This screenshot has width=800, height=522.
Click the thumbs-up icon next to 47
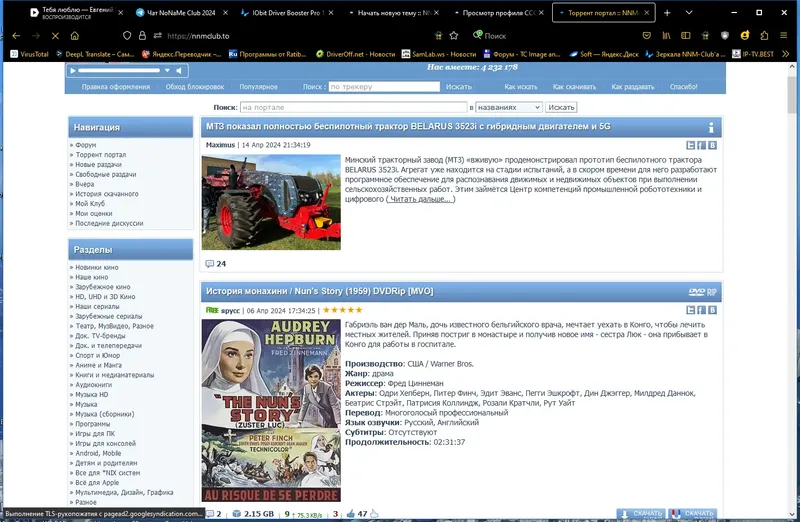point(351,514)
